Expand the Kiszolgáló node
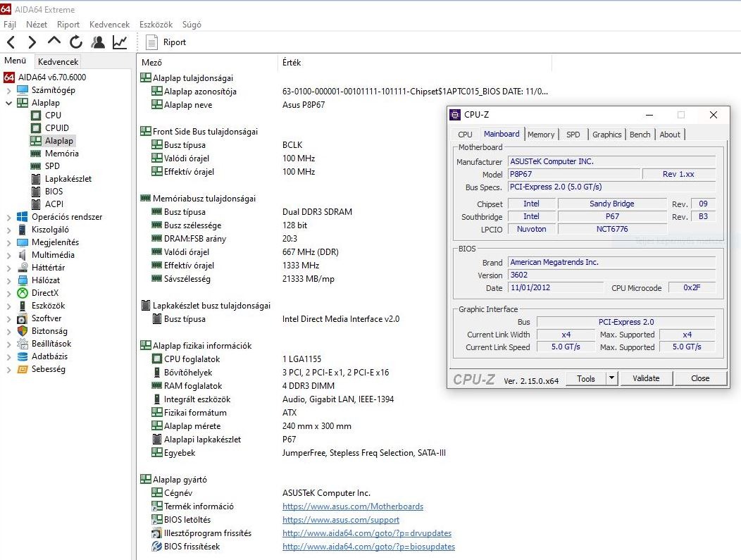The image size is (741, 560). [x=9, y=230]
